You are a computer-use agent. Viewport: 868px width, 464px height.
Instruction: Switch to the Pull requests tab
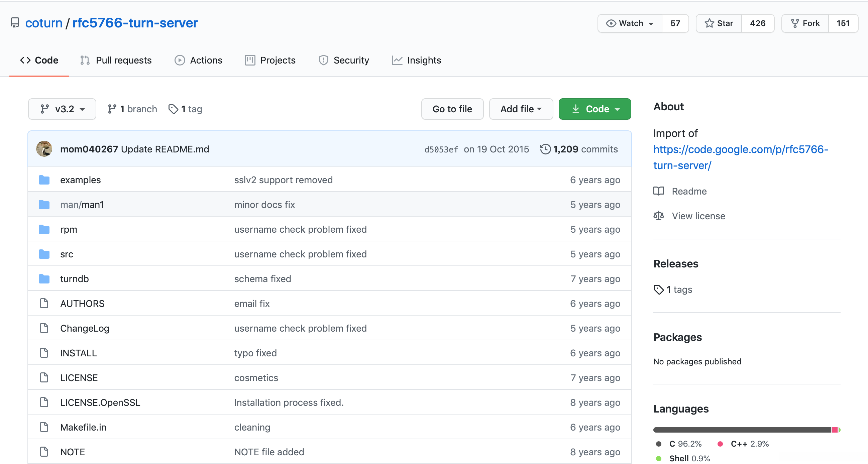coord(116,60)
